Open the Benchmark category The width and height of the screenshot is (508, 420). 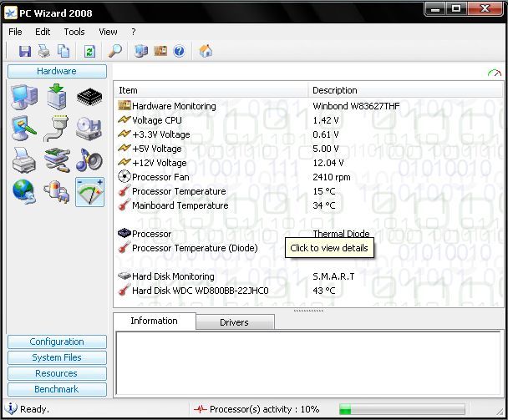[57, 389]
